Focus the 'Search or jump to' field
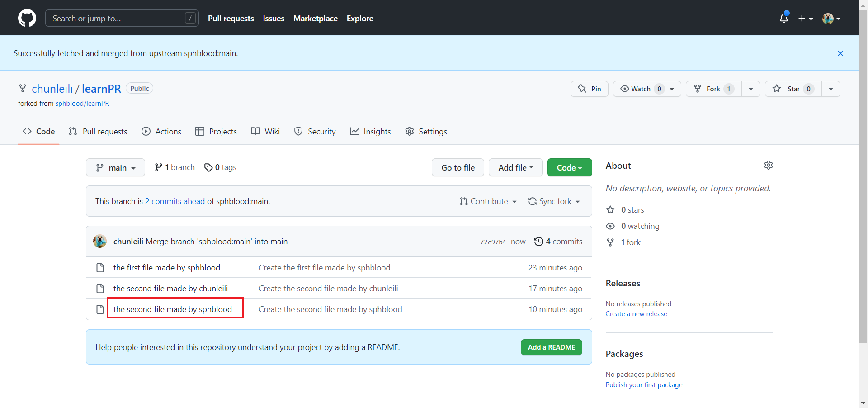Viewport: 868px width, 408px height. (122, 18)
